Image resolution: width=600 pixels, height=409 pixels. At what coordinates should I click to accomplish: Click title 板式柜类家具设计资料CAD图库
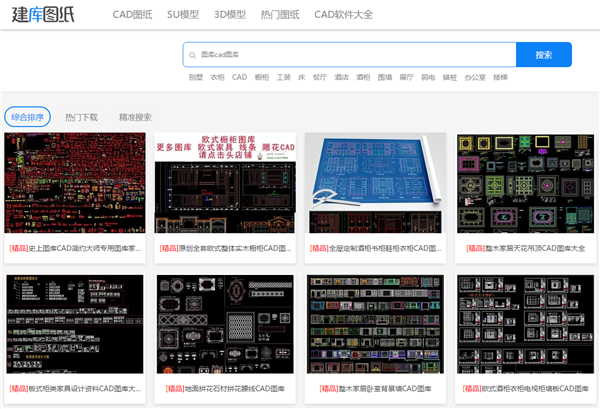(x=75, y=389)
